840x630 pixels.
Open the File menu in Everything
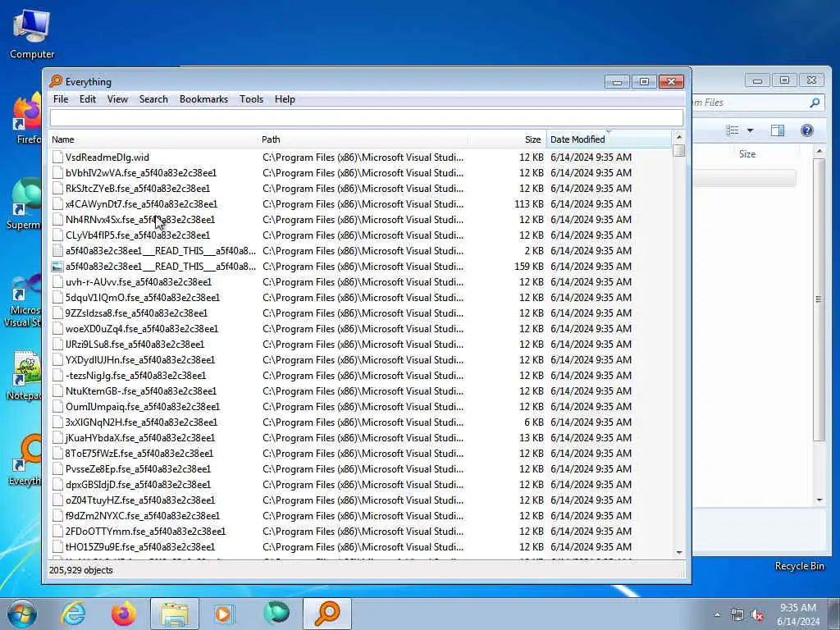point(61,99)
